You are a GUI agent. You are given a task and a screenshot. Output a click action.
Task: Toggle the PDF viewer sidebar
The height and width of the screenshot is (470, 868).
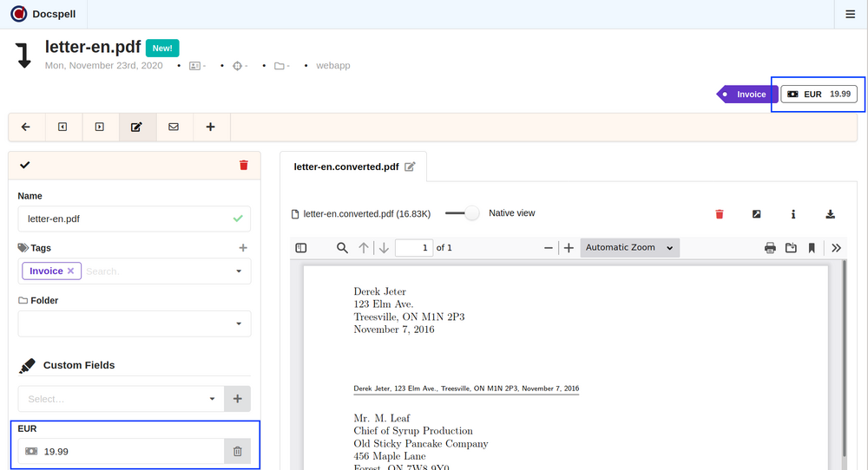301,248
